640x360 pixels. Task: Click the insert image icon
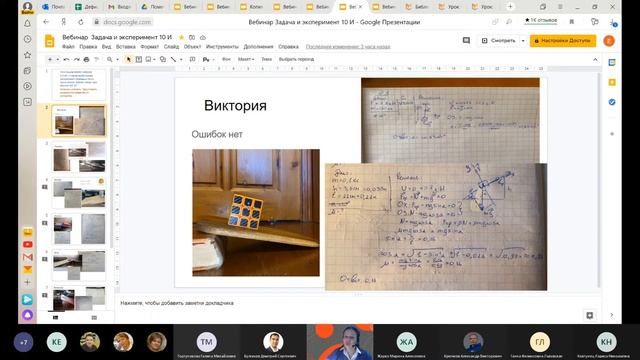point(148,60)
